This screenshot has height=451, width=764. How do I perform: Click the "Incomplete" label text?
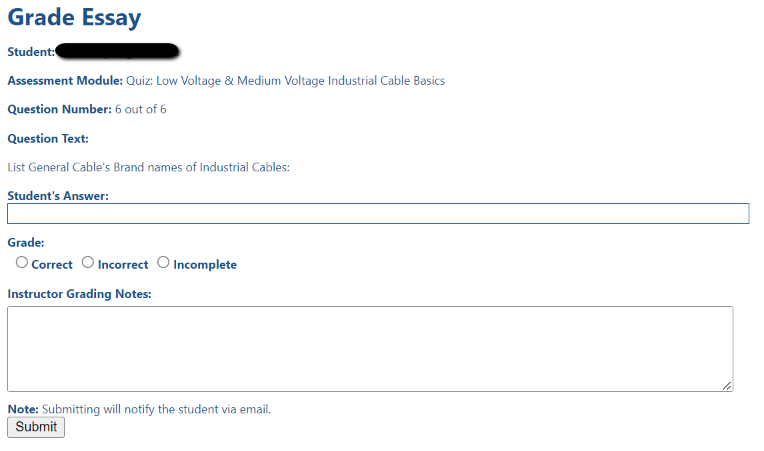click(x=205, y=264)
